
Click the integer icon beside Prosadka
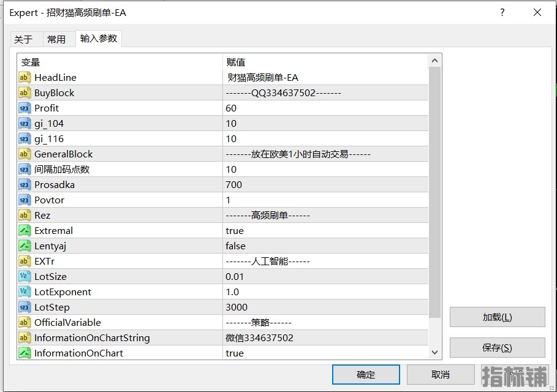click(25, 184)
